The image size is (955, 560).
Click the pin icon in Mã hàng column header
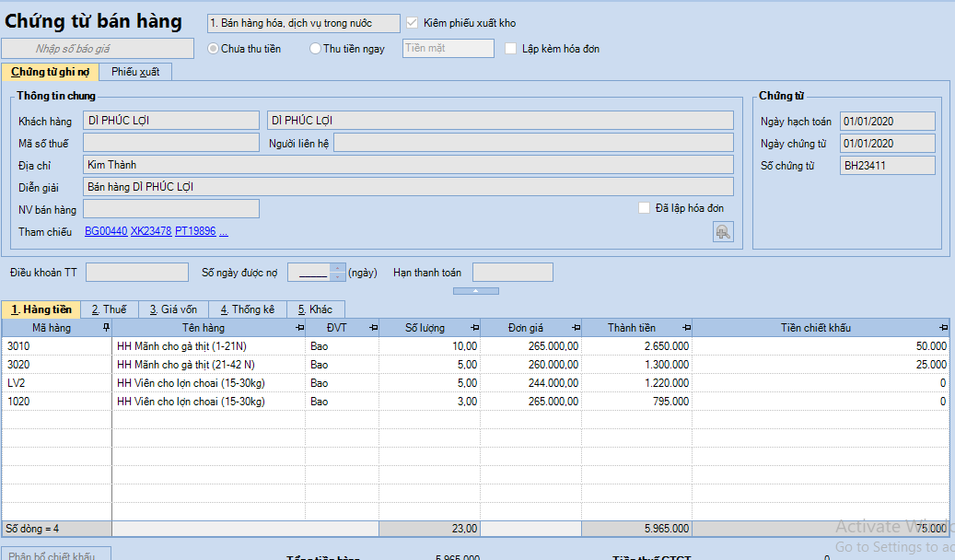106,328
